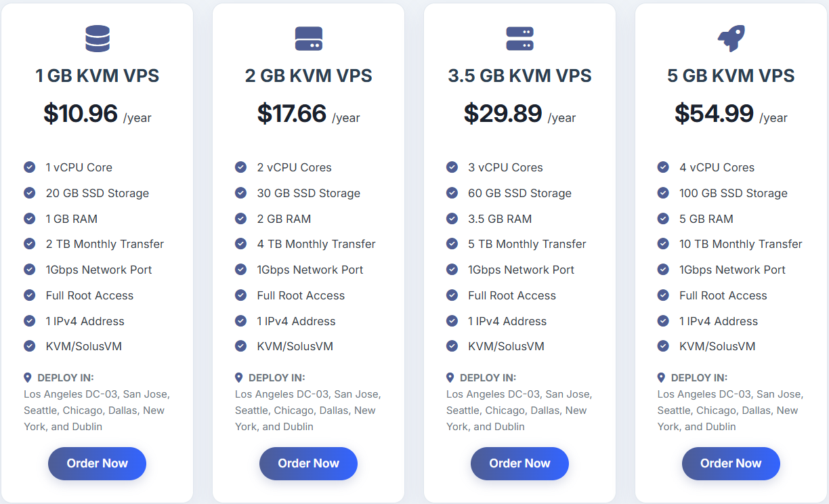Order the 1 GB KVM VPS plan
The width and height of the screenshot is (829, 504).
point(98,463)
